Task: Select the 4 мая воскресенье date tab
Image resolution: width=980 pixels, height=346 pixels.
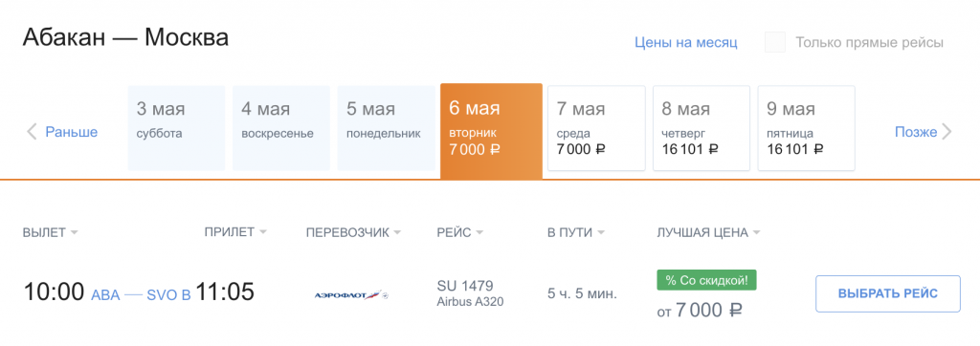Action: tap(281, 128)
